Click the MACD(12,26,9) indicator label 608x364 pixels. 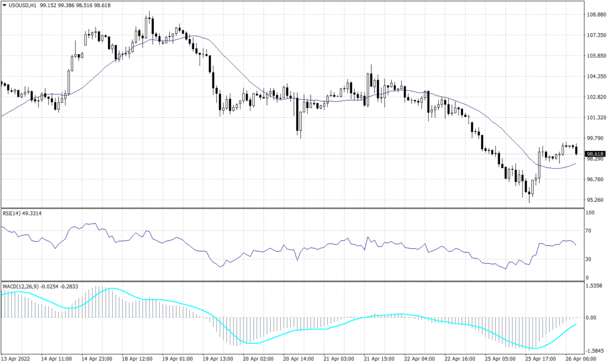(x=19, y=284)
